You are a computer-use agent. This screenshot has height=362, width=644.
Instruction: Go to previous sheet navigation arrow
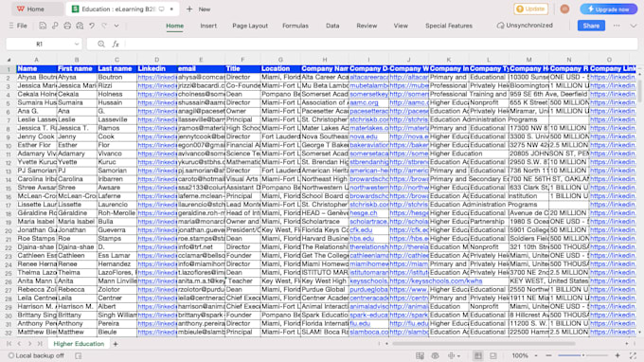click(19, 343)
